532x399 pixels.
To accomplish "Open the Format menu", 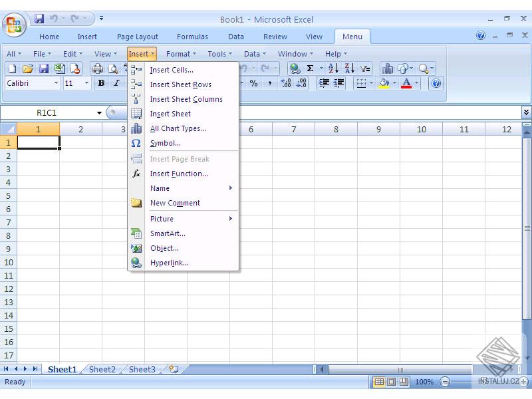I will (181, 54).
